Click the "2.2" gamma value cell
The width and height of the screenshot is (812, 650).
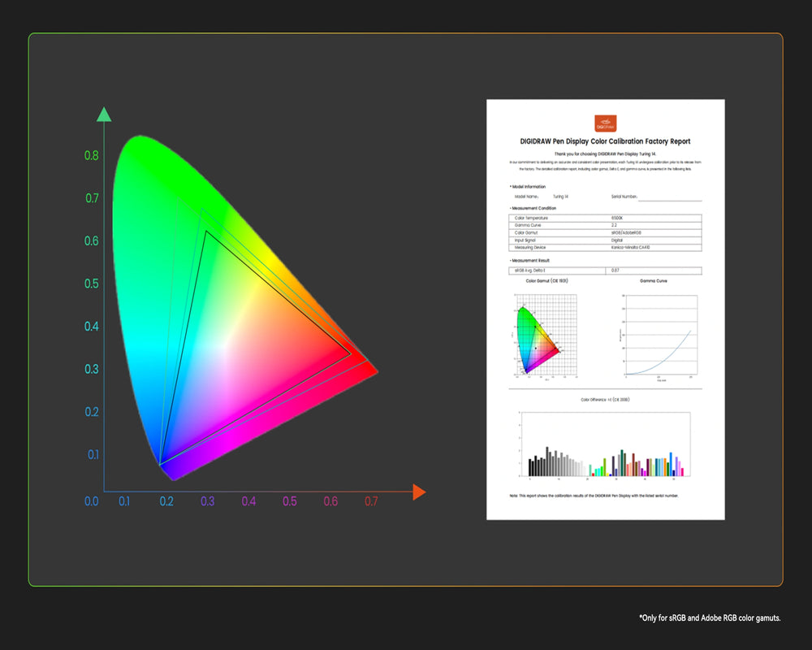click(x=614, y=226)
